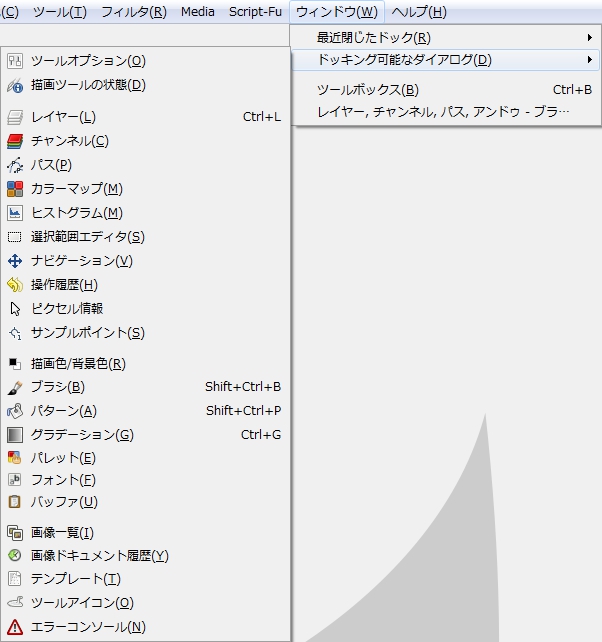
Task: Click the 選択範囲エディタ selection editor icon
Action: coord(15,237)
